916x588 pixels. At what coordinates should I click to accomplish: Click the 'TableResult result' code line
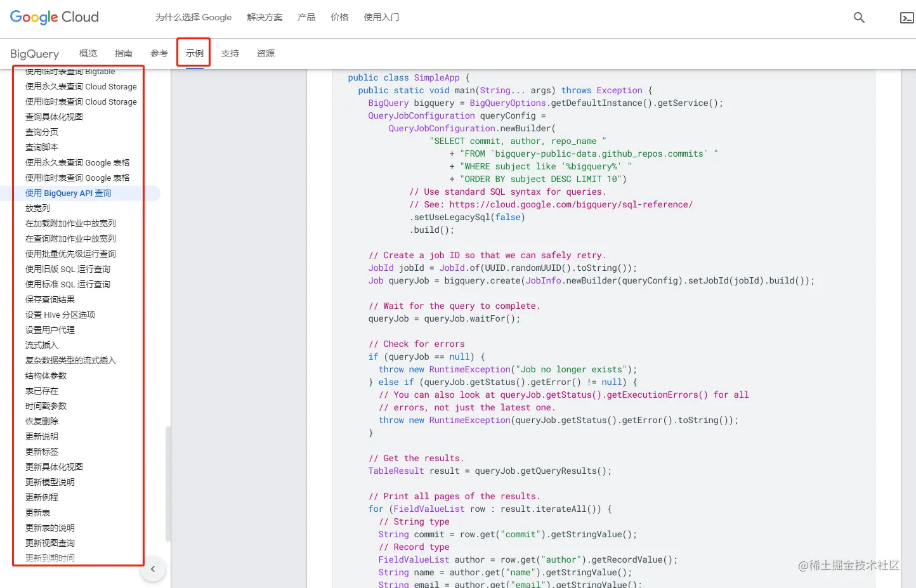490,471
